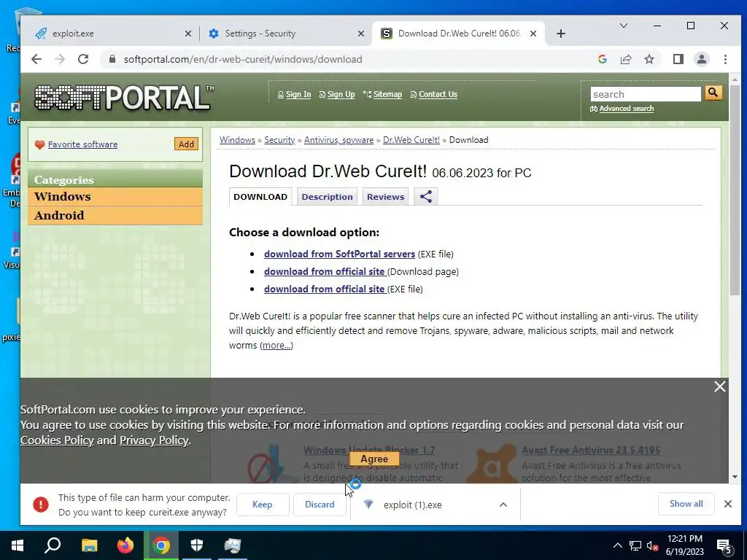This screenshot has height=560, width=747.
Task: Open Firefox from the taskbar
Action: 125,545
